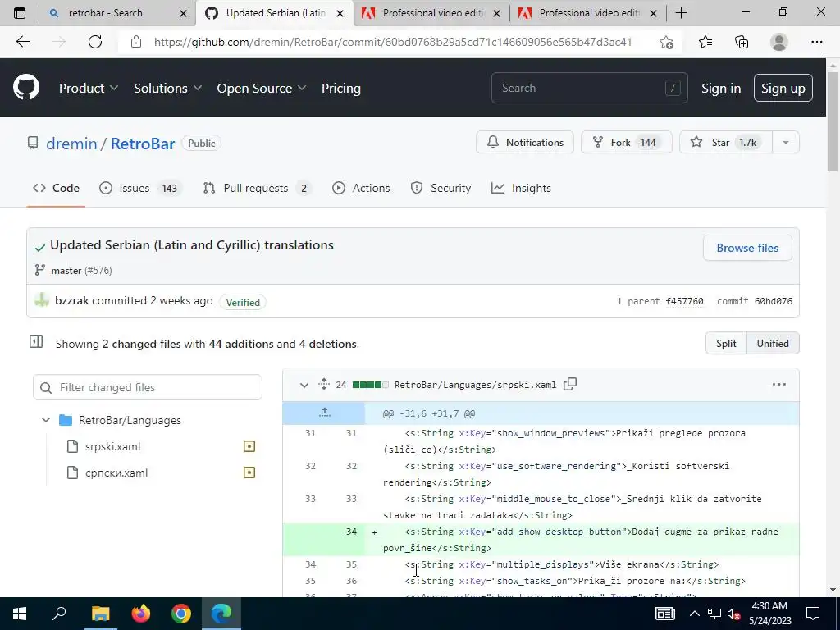Expand the Open Source menu
This screenshot has height=630, width=840.
click(x=262, y=89)
